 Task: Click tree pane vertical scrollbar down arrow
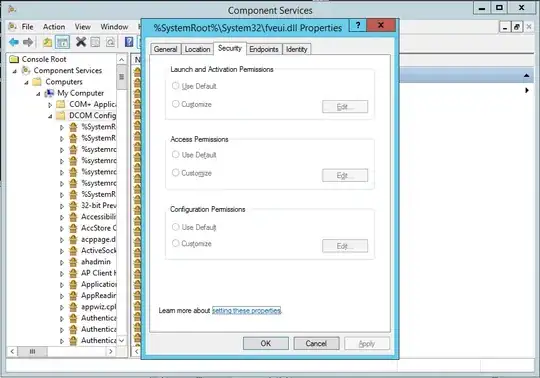[122, 340]
